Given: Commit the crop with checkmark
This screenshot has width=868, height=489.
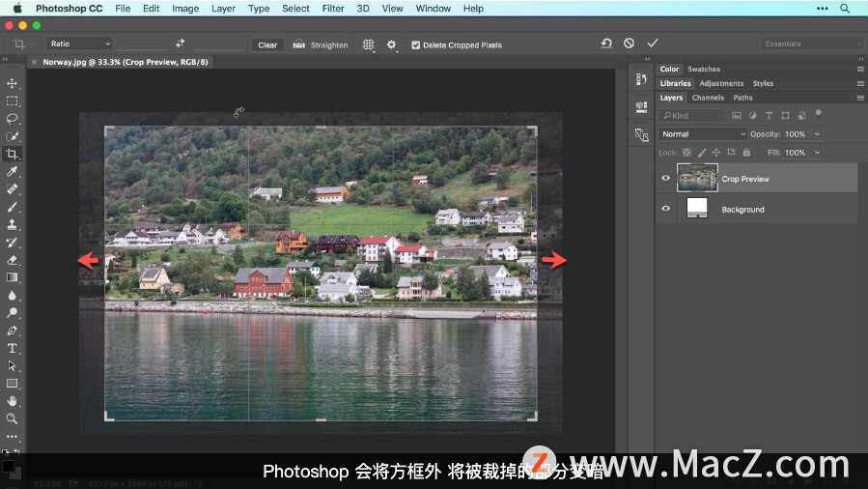Looking at the screenshot, I should 653,43.
